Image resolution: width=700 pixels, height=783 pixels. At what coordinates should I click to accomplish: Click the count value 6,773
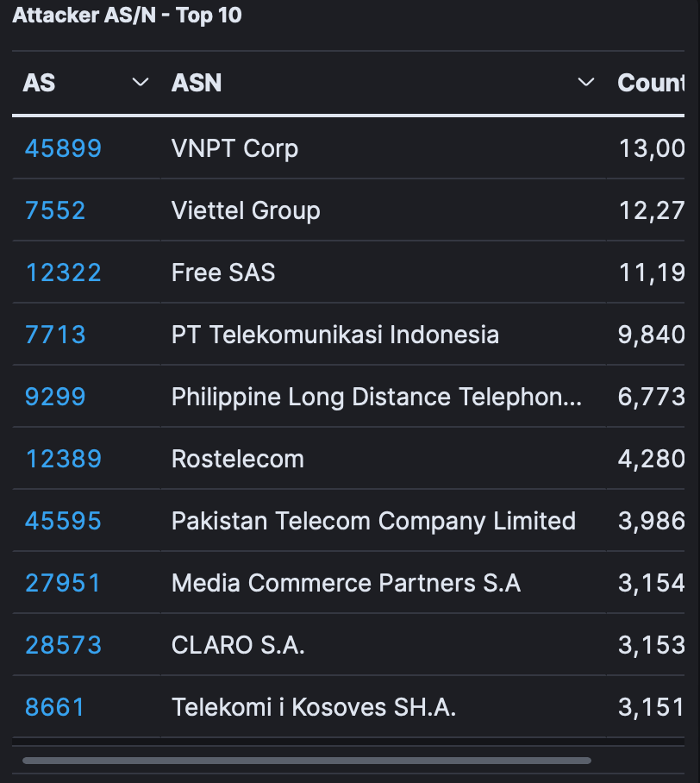coord(651,397)
